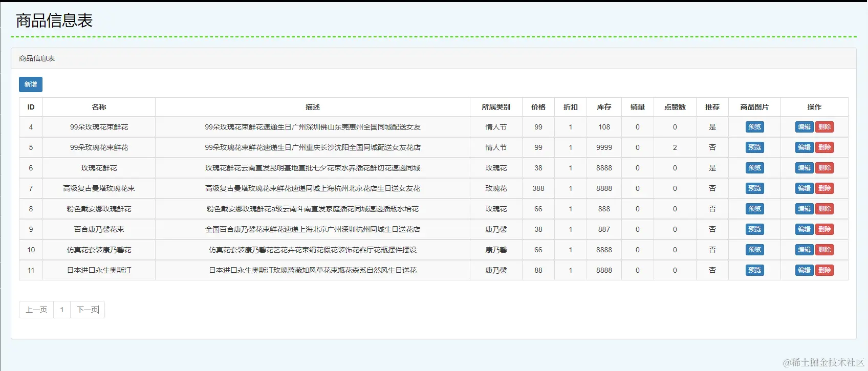Delete product row with ID 9
Screen dimensions: 868x371
click(824, 229)
